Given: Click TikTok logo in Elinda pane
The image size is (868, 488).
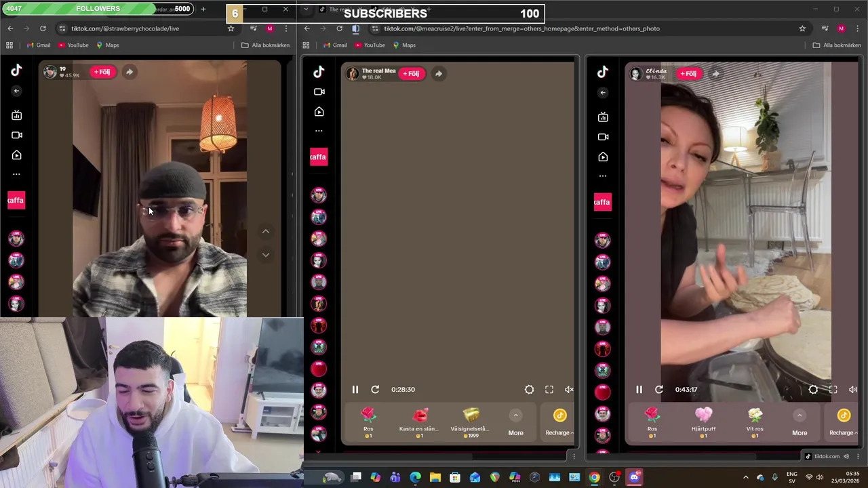Looking at the screenshot, I should (x=603, y=72).
